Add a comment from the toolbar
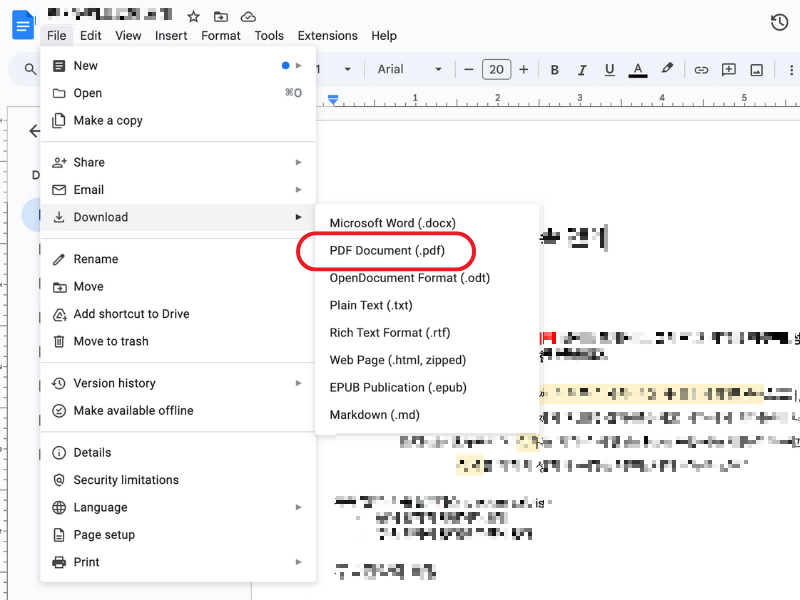800x600 pixels. point(729,69)
